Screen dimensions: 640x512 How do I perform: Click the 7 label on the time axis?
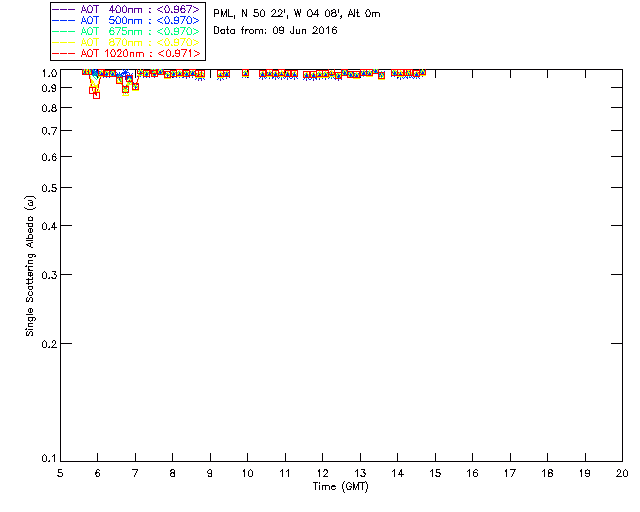point(135,473)
